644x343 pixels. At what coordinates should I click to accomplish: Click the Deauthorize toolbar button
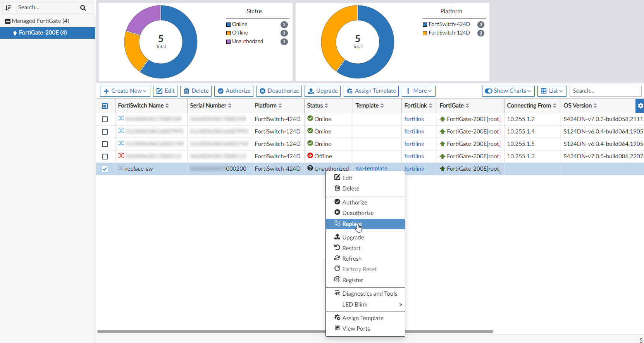tap(279, 91)
